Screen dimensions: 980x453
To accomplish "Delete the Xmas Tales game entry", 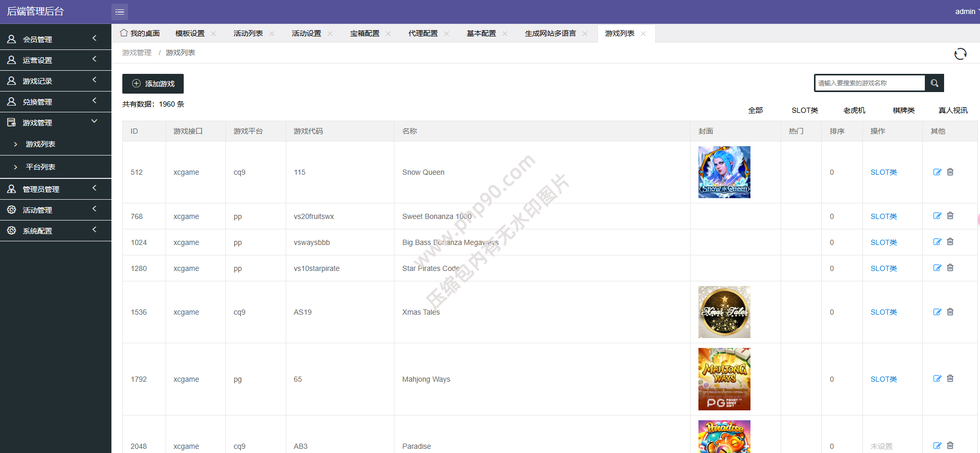I will (950, 312).
